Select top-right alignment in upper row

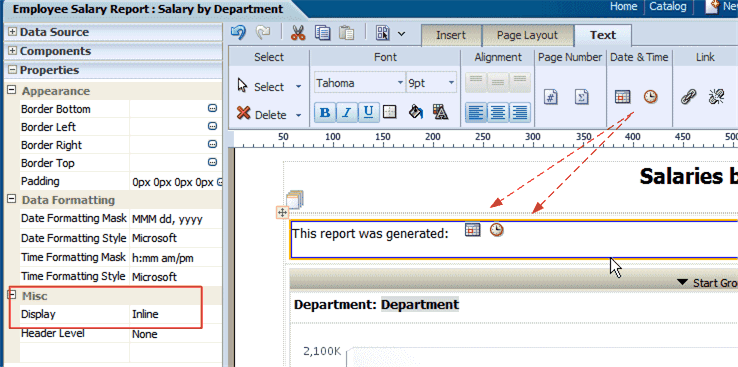(x=520, y=82)
